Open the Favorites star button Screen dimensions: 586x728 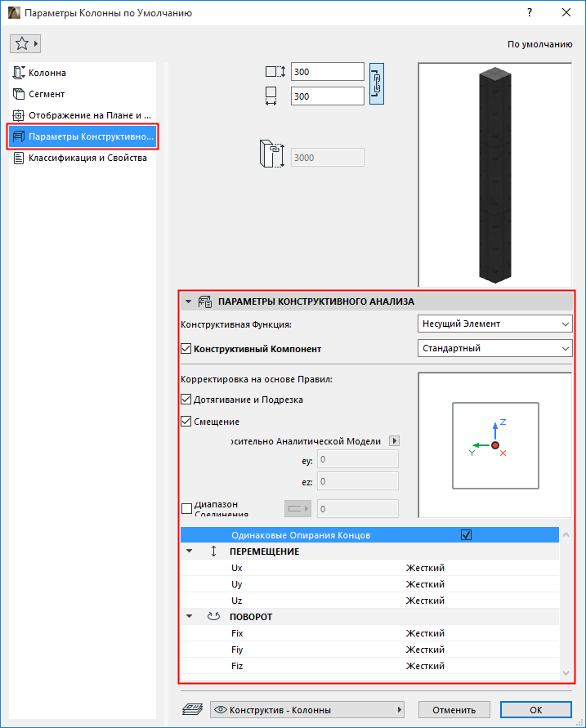pos(25,43)
